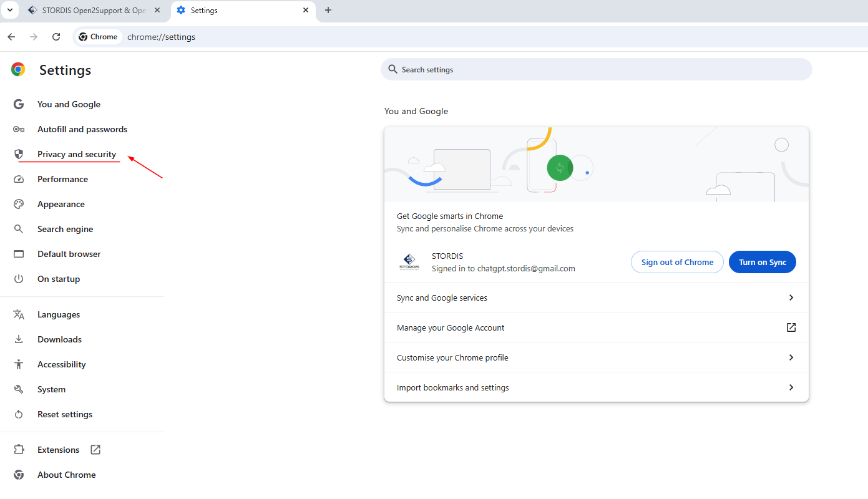Click the Accessibility person icon
The image size is (868, 499).
(x=19, y=364)
